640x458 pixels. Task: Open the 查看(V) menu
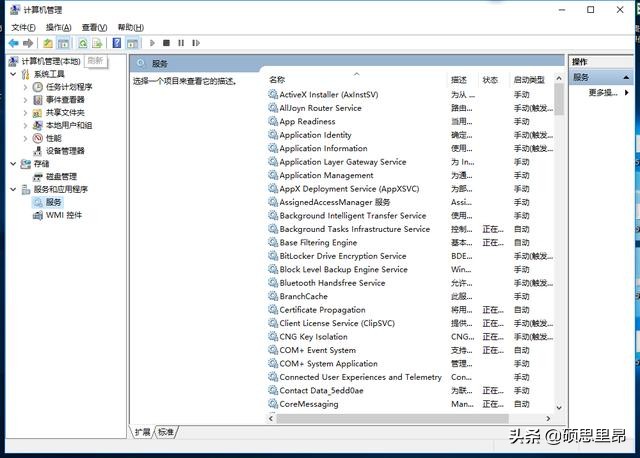(94, 27)
